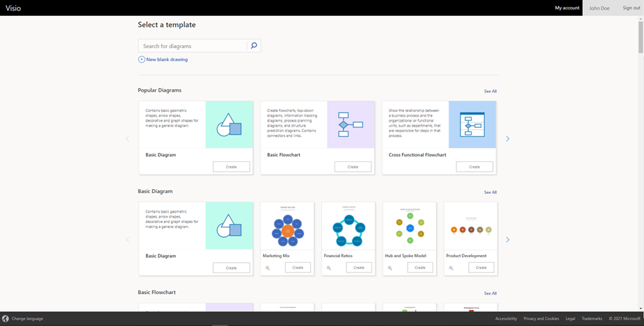The image size is (644, 326).
Task: Open the Hub and Spoke Model thumbnail
Action: pos(410,226)
